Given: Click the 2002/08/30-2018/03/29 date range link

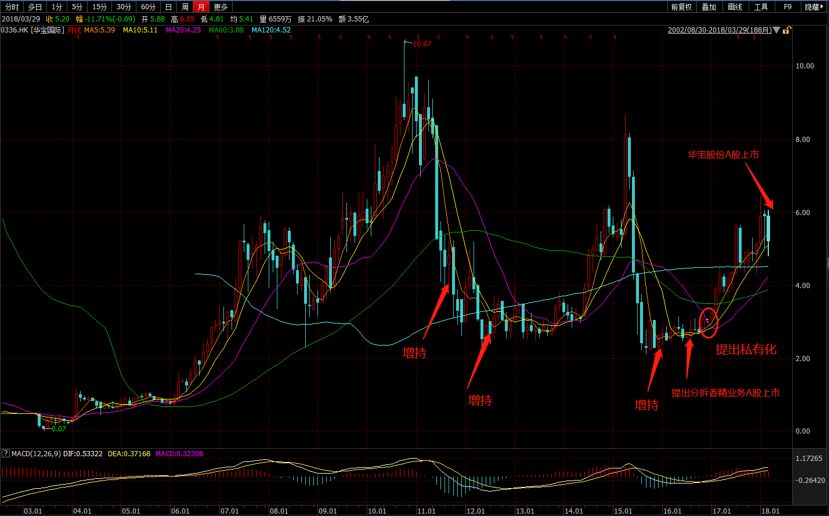Looking at the screenshot, I should pos(719,31).
